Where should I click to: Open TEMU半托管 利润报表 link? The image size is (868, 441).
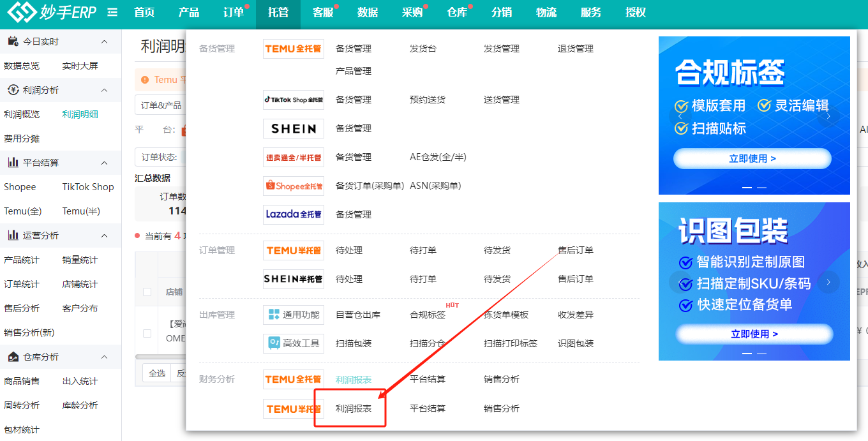354,408
